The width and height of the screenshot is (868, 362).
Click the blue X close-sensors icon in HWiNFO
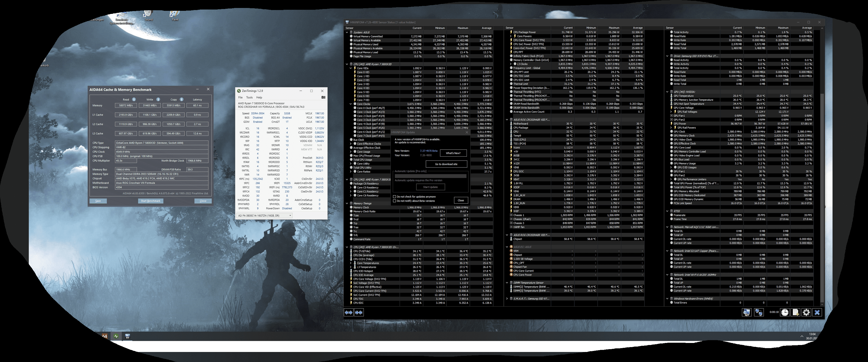[817, 312]
